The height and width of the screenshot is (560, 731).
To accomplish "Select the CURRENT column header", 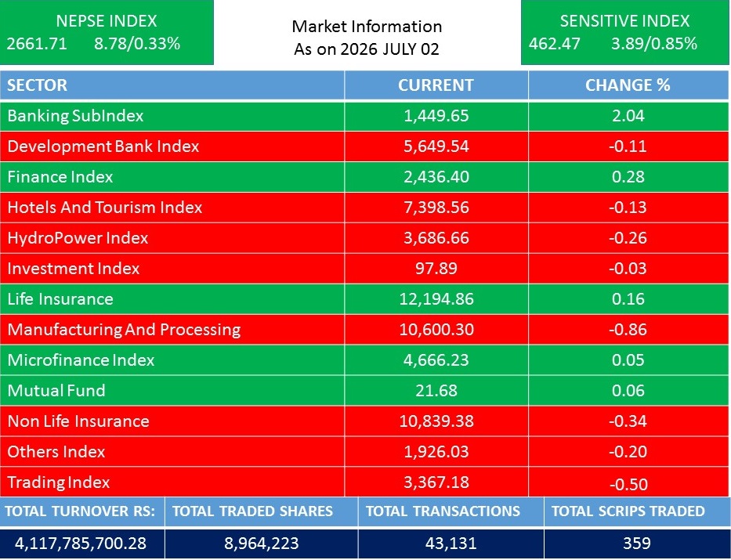I will coord(436,85).
